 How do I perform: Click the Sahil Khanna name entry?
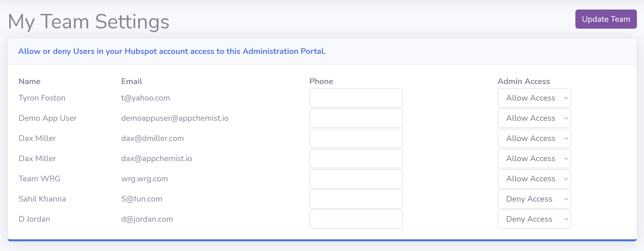(42, 199)
